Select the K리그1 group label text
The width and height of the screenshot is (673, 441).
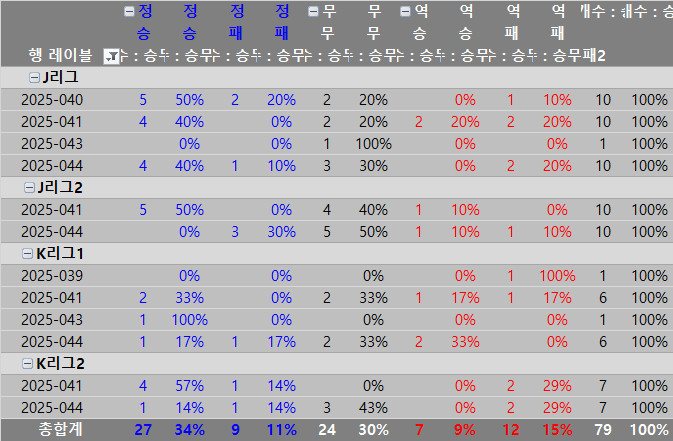coord(60,254)
